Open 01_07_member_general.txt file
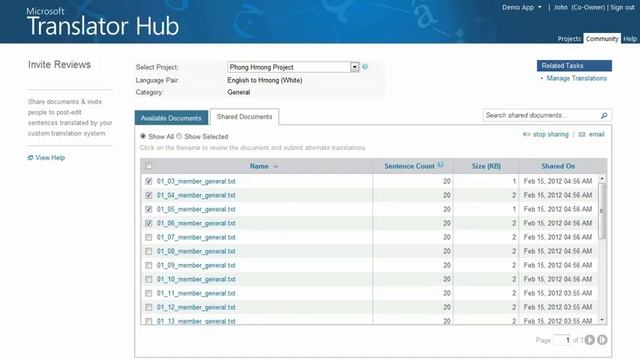The width and height of the screenshot is (640, 360). [x=196, y=237]
